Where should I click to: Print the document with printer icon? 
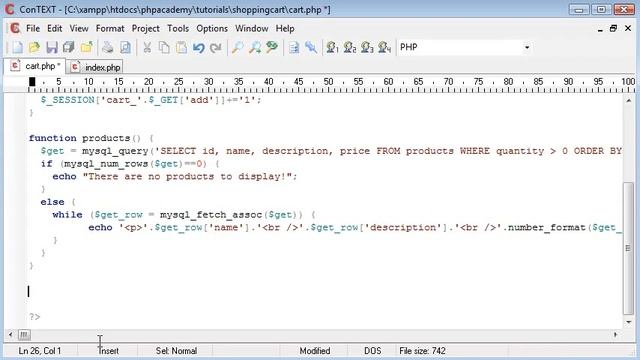click(108, 47)
